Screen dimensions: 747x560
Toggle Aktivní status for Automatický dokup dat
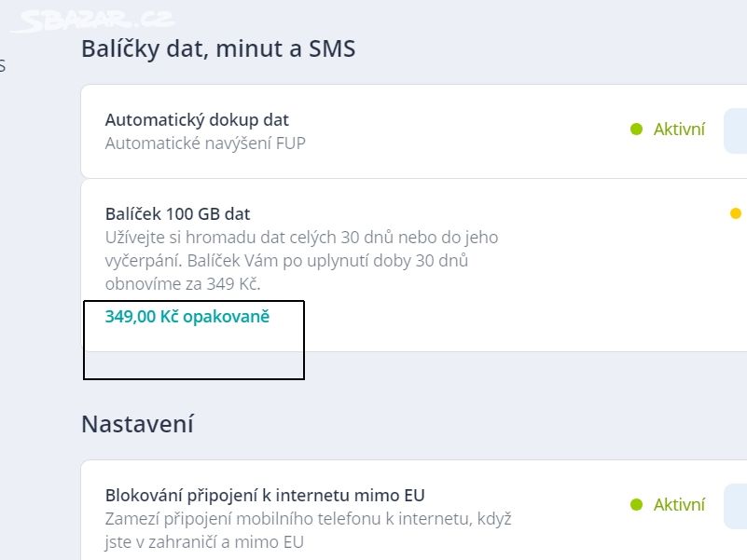click(679, 129)
